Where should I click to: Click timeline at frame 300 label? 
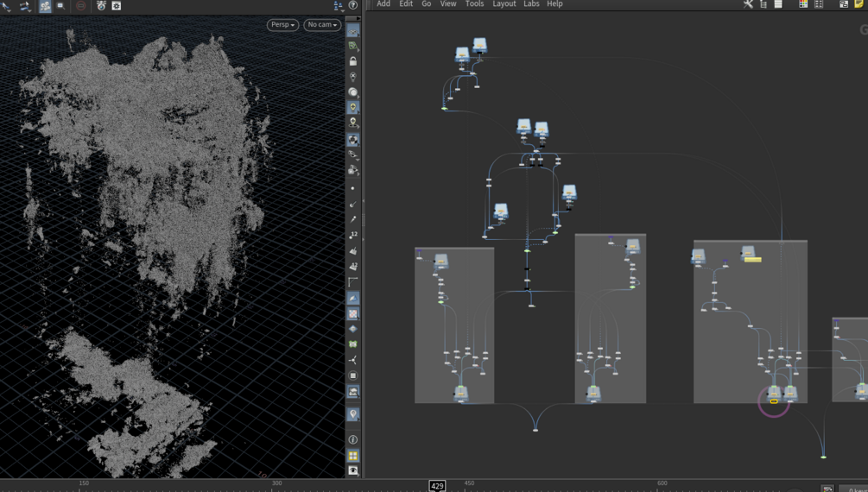276,483
